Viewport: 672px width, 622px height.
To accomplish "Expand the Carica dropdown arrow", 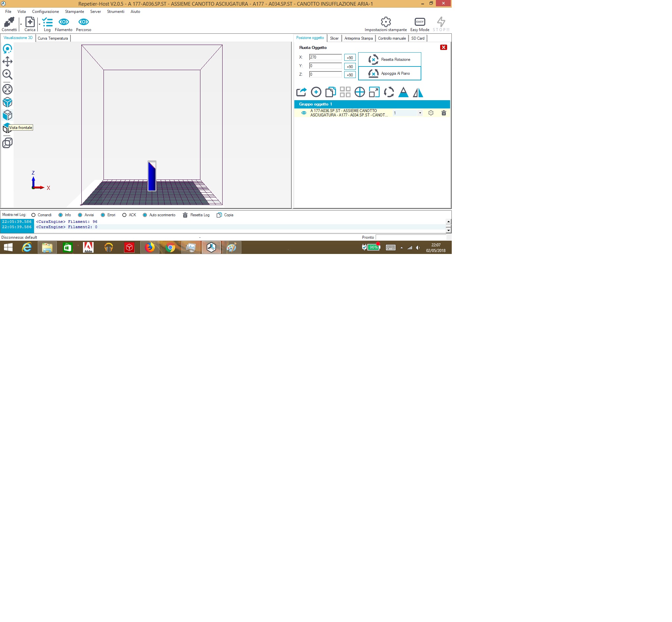I will [39, 24].
